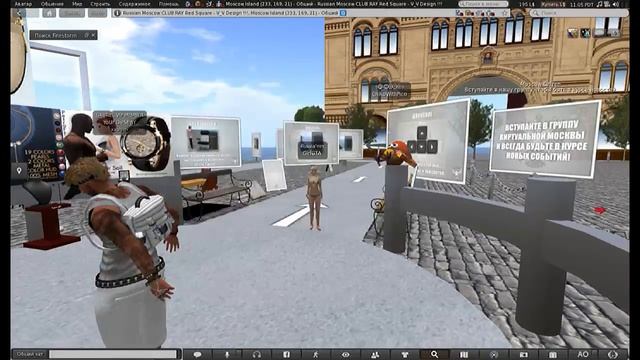Viewport: 640px width, 360px height.
Task: Click the second parcel permission icon
Action: point(470,13)
